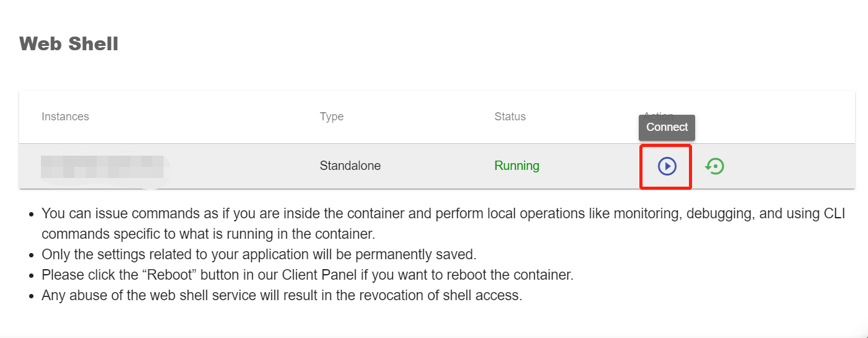Image resolution: width=868 pixels, height=338 pixels.
Task: Click the note about settings permanently saved
Action: tap(258, 255)
